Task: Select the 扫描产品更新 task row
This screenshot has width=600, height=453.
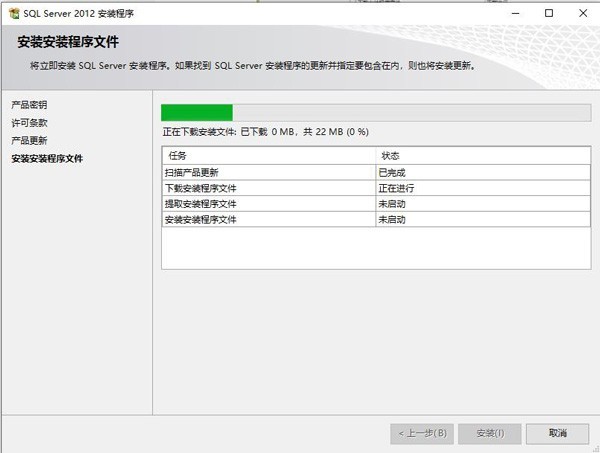Action: [x=376, y=173]
